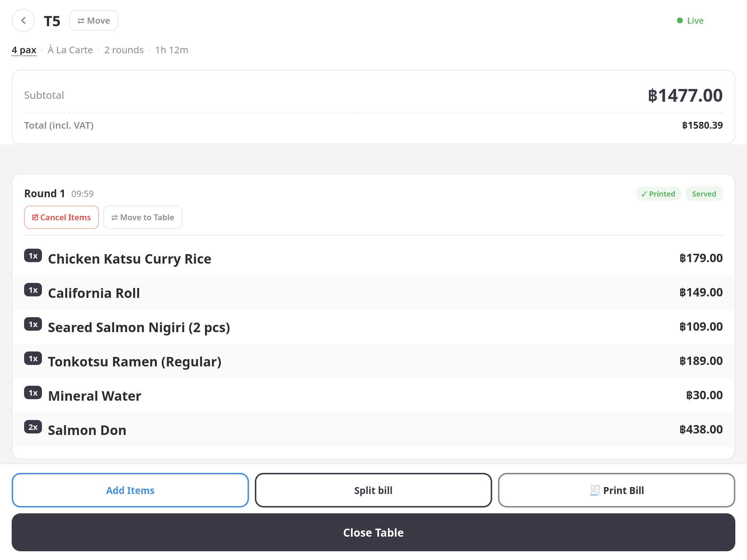Click the ฿179.00 price value
Viewport: 747px width, 560px height.
pos(701,258)
